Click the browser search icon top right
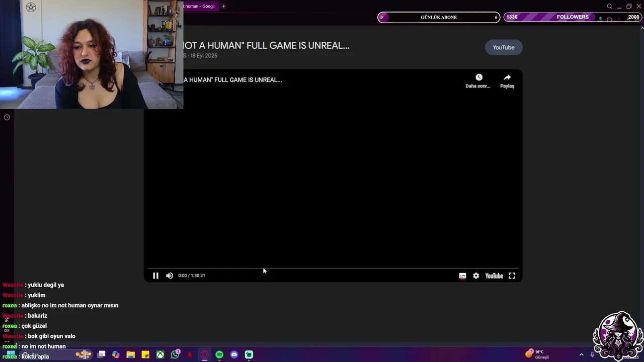The width and height of the screenshot is (644, 362). click(609, 7)
